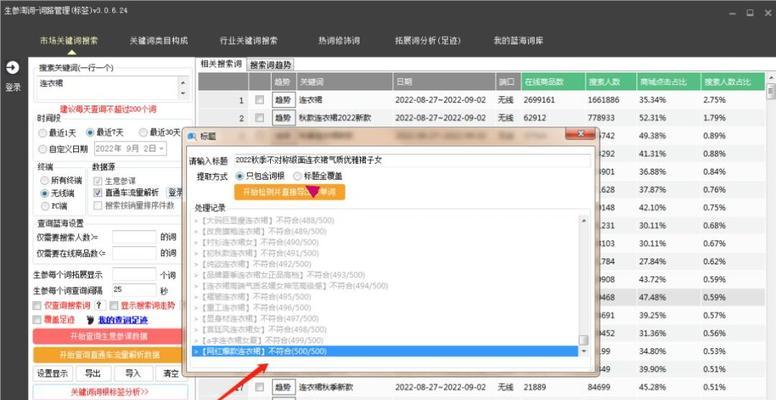This screenshot has height=400, width=776.
Task: Click the 搜索关键词 text box containing 连衣裙
Action: [108, 88]
